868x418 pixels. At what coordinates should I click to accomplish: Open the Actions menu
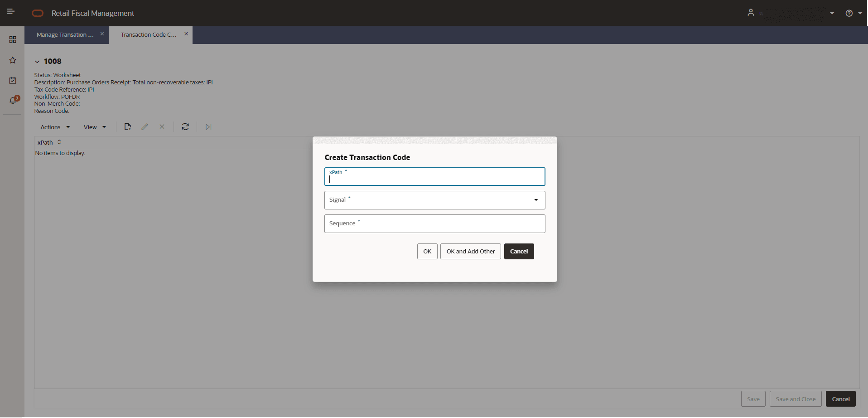(x=55, y=127)
